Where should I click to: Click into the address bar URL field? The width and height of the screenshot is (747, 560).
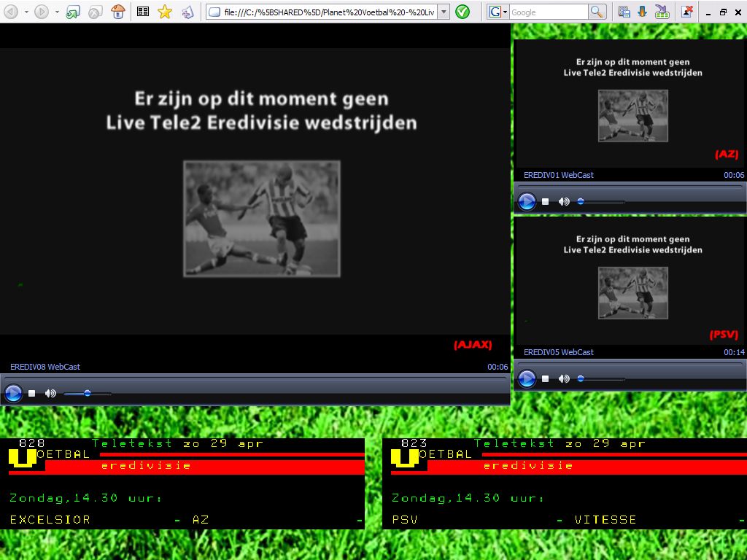(x=329, y=12)
